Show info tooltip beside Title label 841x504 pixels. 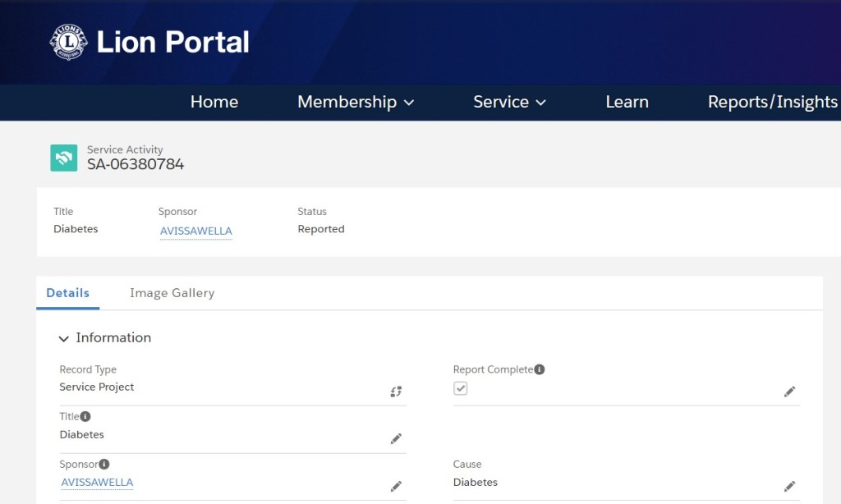(85, 416)
